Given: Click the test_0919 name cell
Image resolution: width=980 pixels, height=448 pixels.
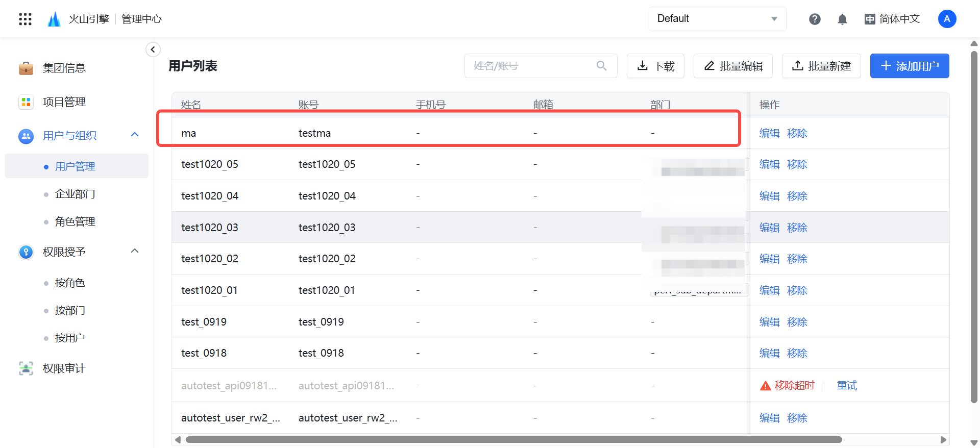Looking at the screenshot, I should click(204, 322).
